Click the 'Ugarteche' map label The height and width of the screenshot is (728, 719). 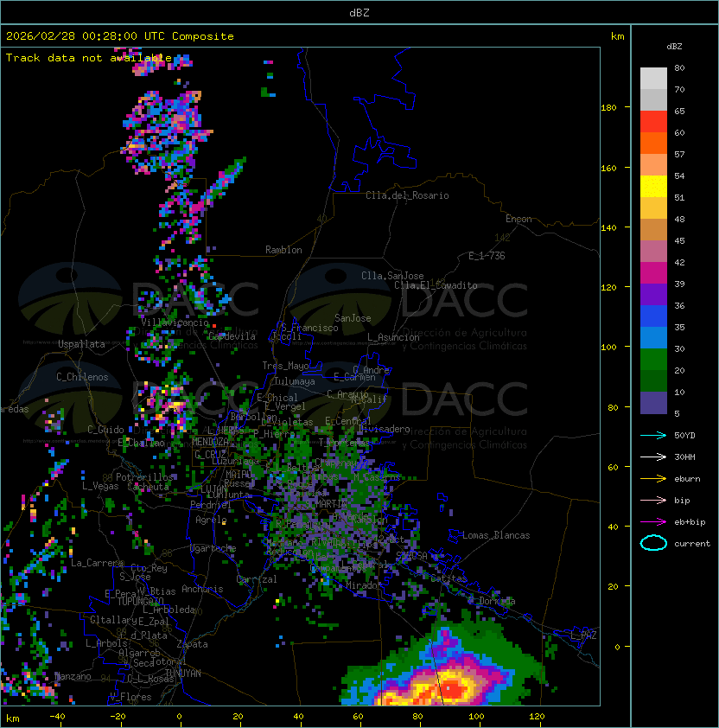pyautogui.click(x=213, y=548)
